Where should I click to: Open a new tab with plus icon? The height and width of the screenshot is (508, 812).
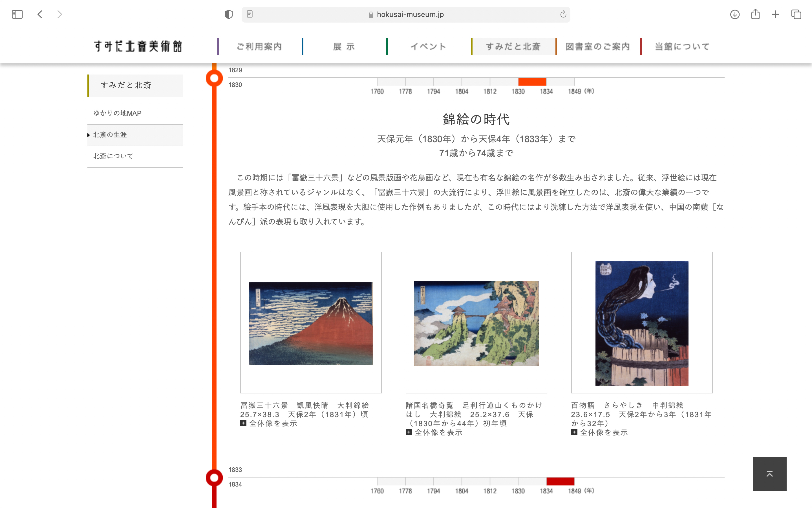click(x=775, y=14)
